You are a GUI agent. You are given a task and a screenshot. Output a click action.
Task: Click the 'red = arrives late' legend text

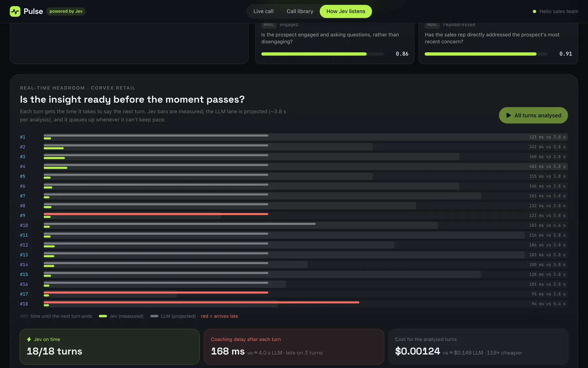(x=220, y=316)
